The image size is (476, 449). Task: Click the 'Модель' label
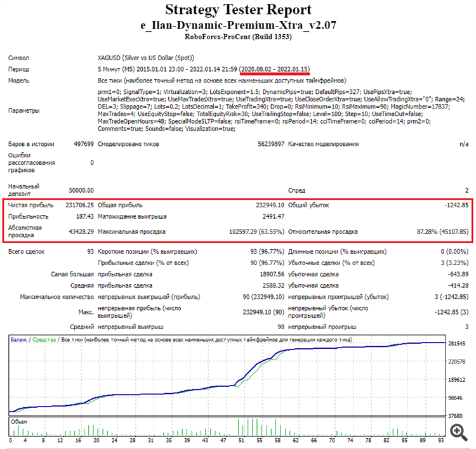[x=19, y=81]
